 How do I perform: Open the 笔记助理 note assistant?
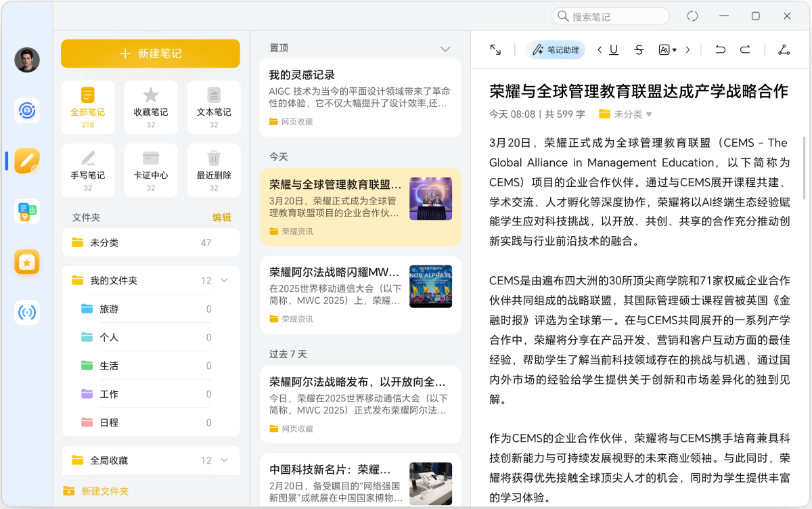[555, 49]
